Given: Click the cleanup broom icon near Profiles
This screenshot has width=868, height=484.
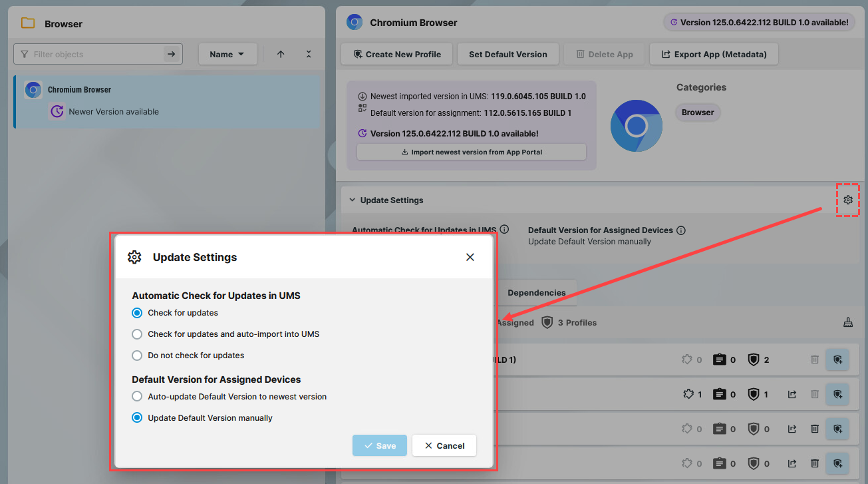Looking at the screenshot, I should 847,323.
